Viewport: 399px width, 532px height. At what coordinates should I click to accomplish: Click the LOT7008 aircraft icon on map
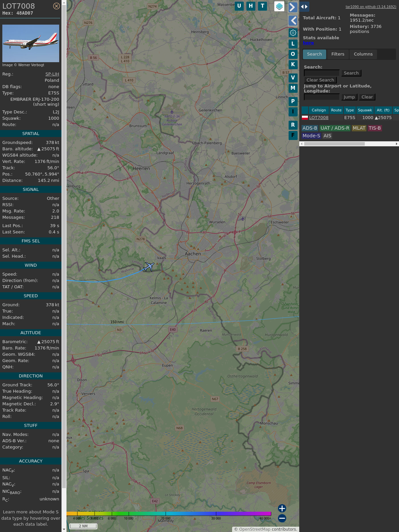coord(149,266)
